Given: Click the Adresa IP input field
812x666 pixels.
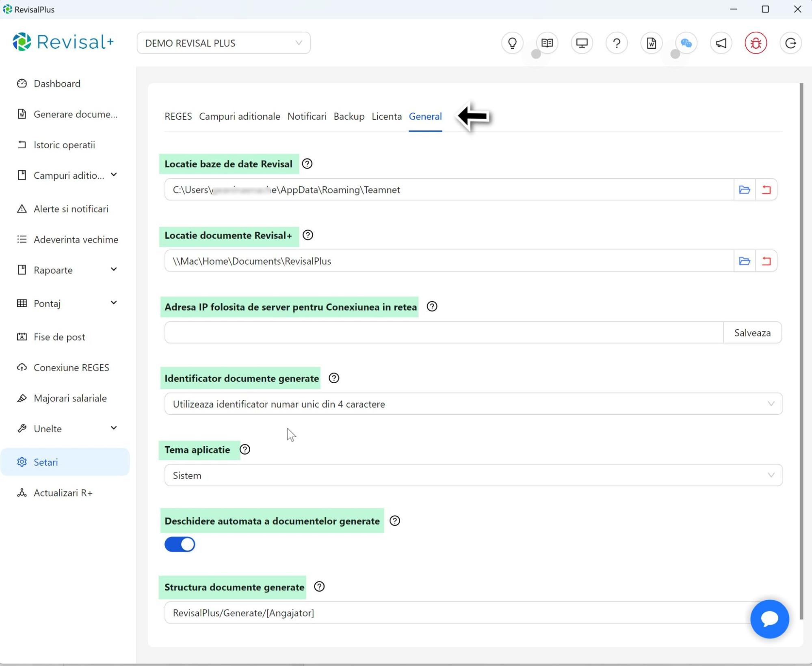Looking at the screenshot, I should 444,333.
